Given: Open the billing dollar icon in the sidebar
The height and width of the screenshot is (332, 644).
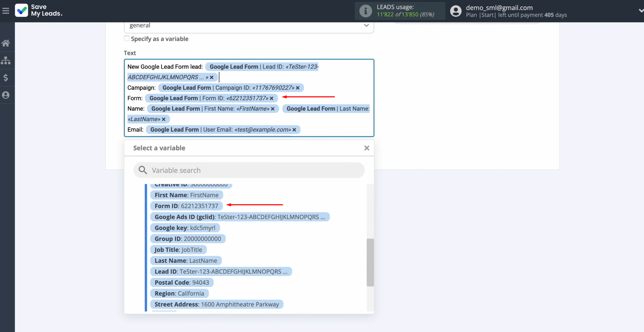Looking at the screenshot, I should (6, 78).
